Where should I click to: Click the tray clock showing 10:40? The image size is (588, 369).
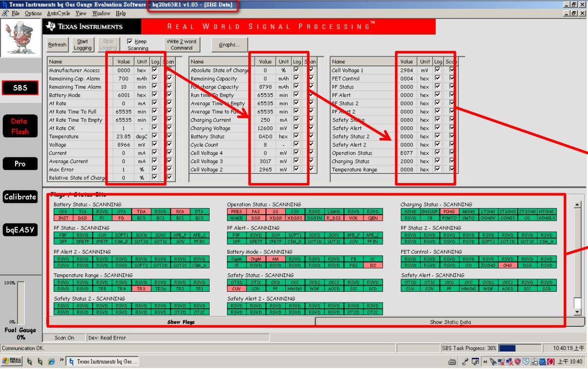point(570,361)
